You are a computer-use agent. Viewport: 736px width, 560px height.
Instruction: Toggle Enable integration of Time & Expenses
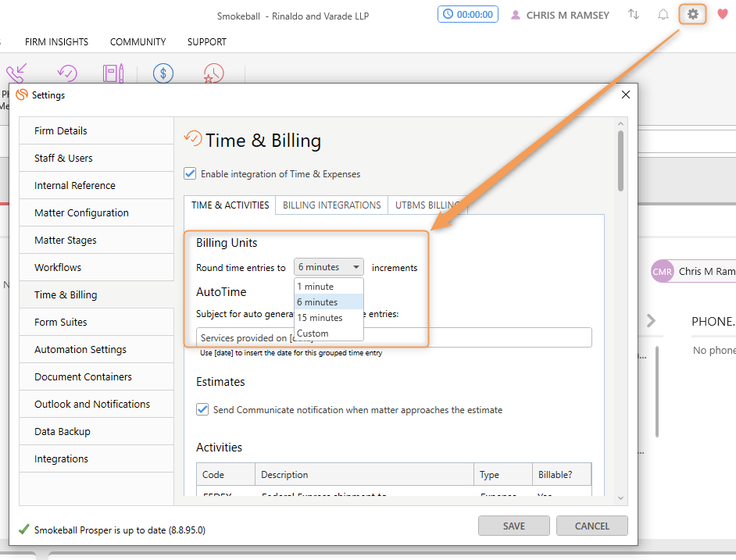(190, 173)
